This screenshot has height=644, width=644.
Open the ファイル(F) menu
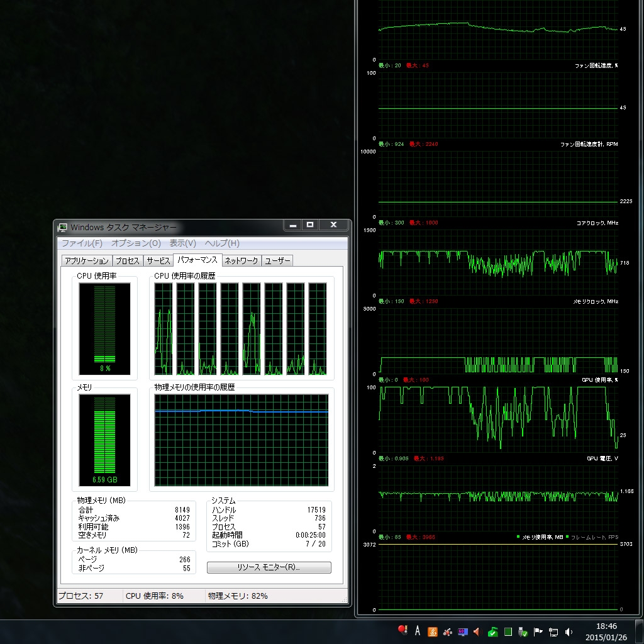coord(82,243)
